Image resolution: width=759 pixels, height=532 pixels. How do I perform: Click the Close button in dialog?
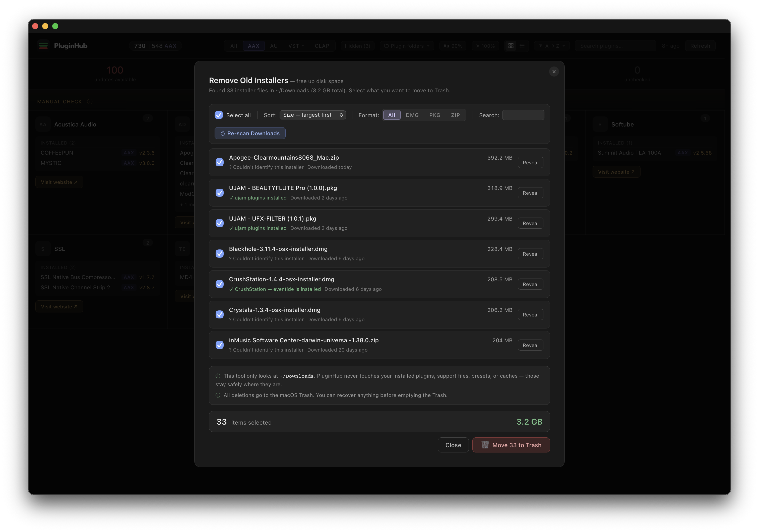point(453,445)
